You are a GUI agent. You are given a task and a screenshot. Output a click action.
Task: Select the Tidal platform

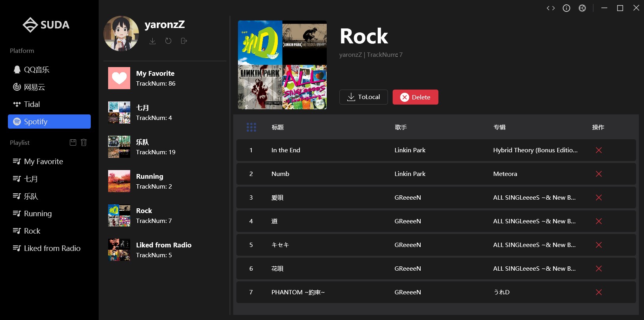(x=49, y=104)
